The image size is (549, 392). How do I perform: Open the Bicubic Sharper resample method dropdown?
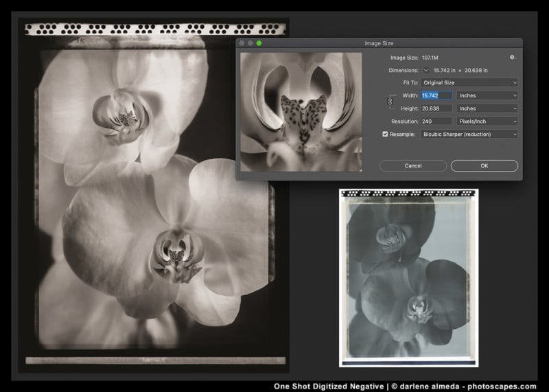469,134
